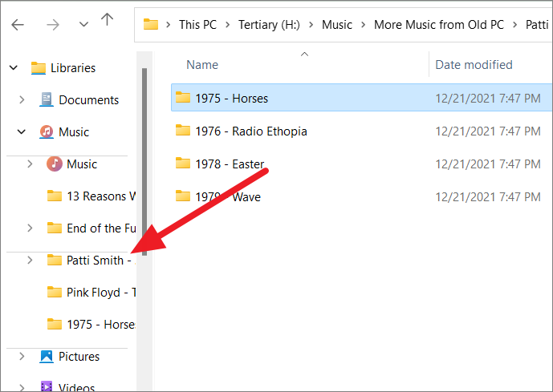553x392 pixels.
Task: Select 1975 - Horse folder in sidebar
Action: point(101,325)
